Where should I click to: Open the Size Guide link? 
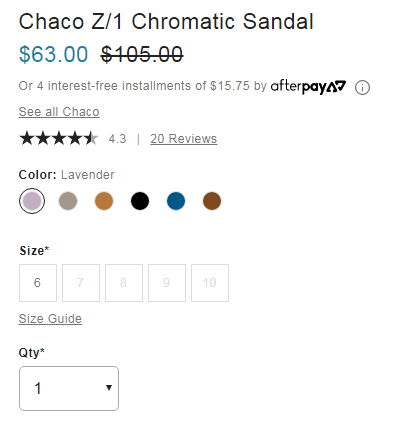point(50,319)
